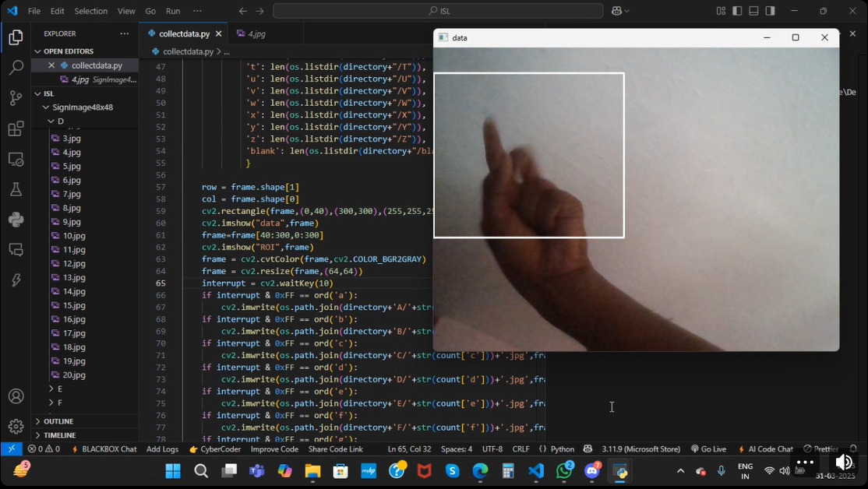868x489 pixels.
Task: Click Go Live in status bar
Action: pos(708,449)
